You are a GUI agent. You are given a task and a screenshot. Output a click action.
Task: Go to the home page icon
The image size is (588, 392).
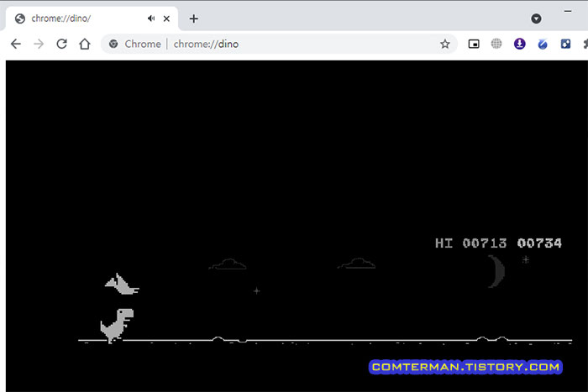pyautogui.click(x=85, y=44)
